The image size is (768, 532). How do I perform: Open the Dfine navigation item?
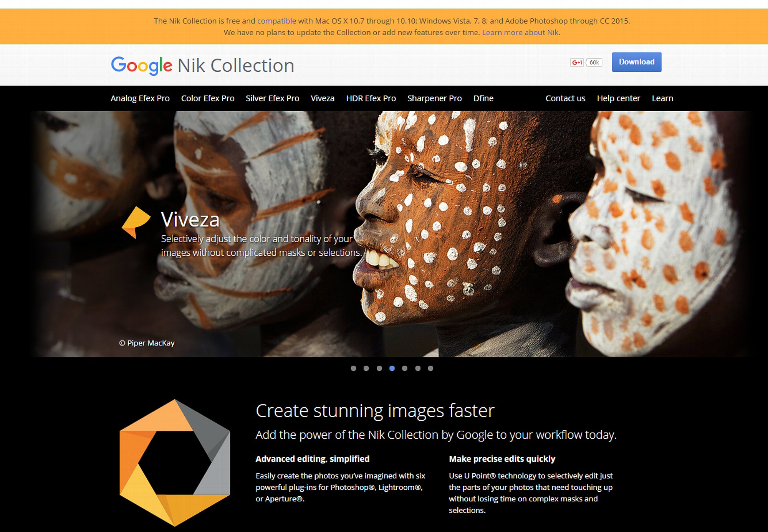[483, 98]
